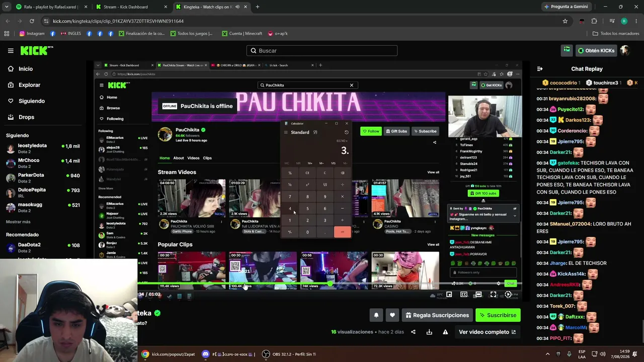Open Chrome menu with three dots
644x362 pixels.
tap(636, 21)
